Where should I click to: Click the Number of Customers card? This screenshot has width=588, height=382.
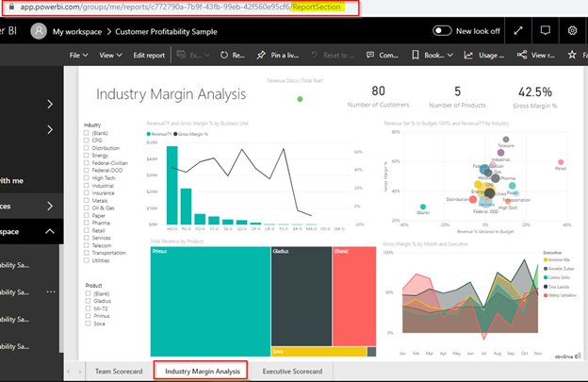pyautogui.click(x=378, y=96)
